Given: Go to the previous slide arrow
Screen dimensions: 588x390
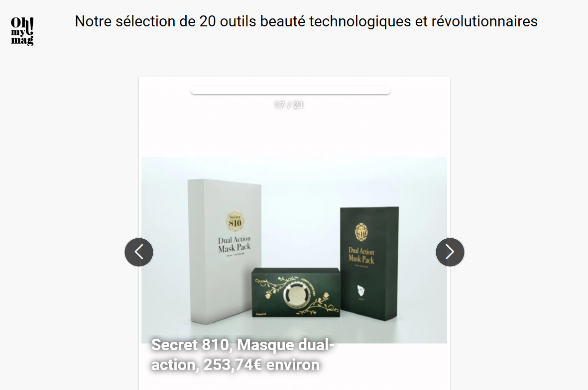Looking at the screenshot, I should [x=139, y=252].
